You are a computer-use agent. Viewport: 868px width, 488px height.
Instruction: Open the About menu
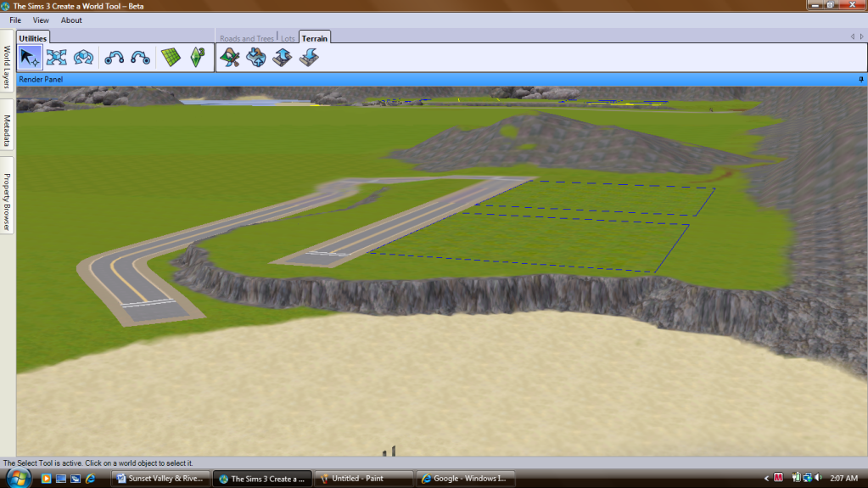tap(71, 20)
